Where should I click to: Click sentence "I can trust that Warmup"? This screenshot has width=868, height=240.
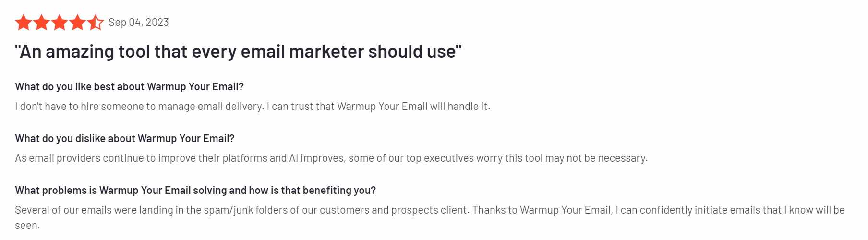point(380,107)
